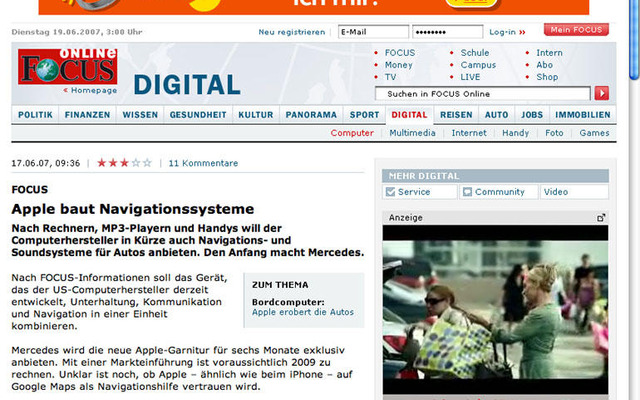Click the Service checkmark icon
Screen dimensions: 640x400
[391, 191]
